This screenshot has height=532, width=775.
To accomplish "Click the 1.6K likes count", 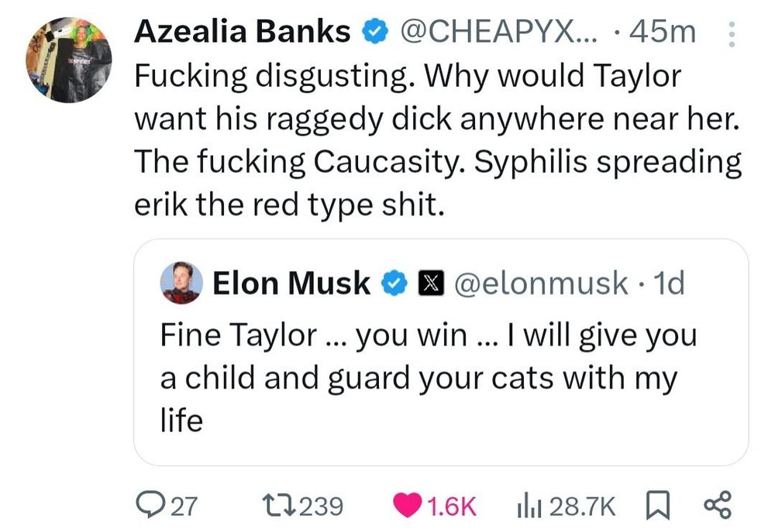I will [451, 506].
